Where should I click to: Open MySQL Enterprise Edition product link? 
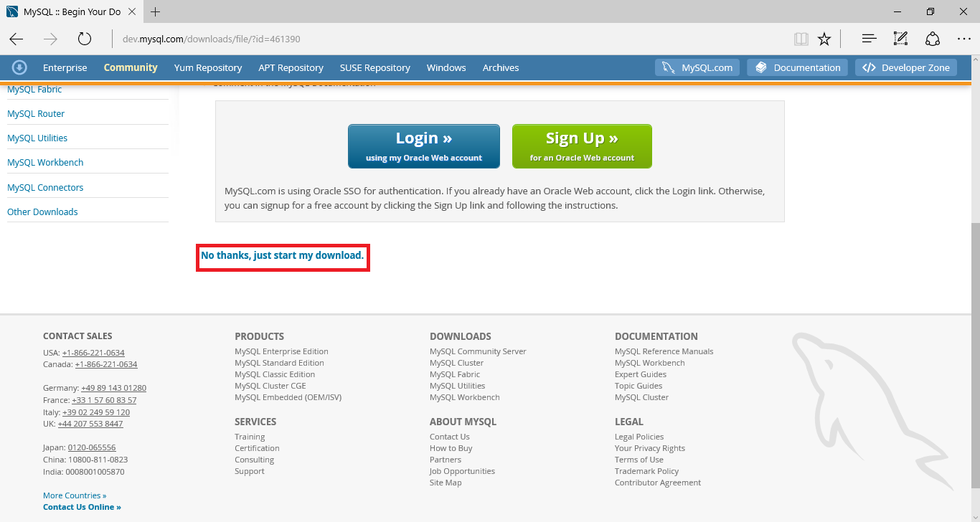point(281,351)
